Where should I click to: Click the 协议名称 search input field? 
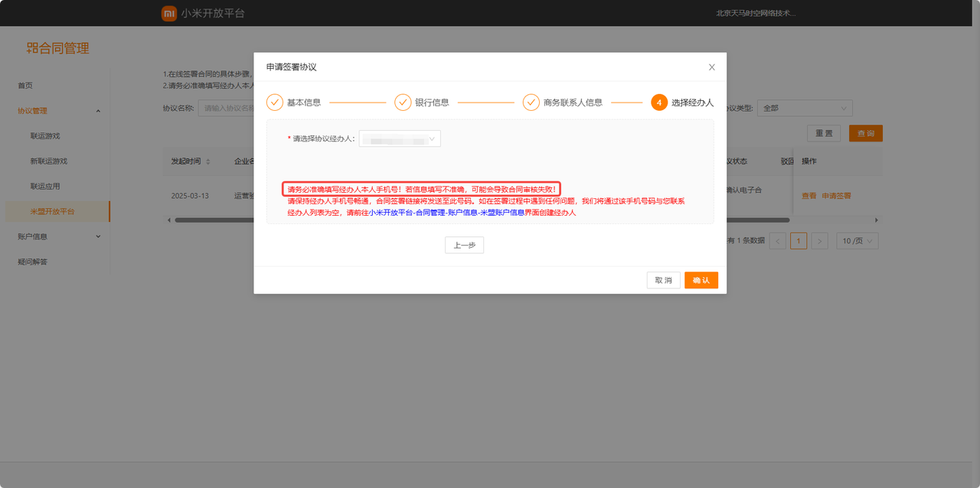pyautogui.click(x=226, y=109)
